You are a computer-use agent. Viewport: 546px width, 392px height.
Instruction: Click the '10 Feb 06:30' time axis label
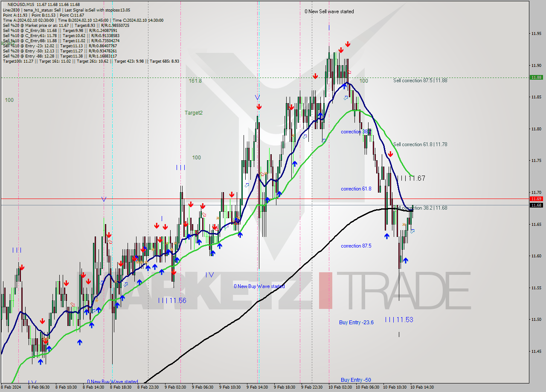(367, 387)
